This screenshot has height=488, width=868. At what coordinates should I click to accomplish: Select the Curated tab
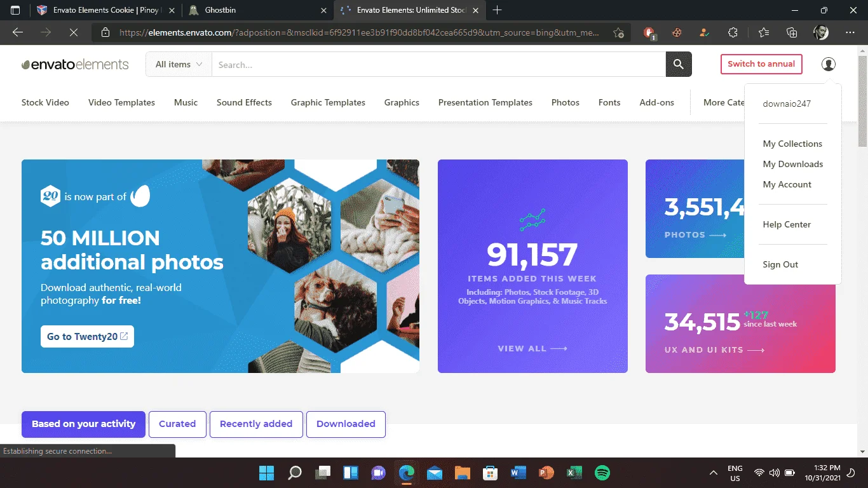coord(177,424)
